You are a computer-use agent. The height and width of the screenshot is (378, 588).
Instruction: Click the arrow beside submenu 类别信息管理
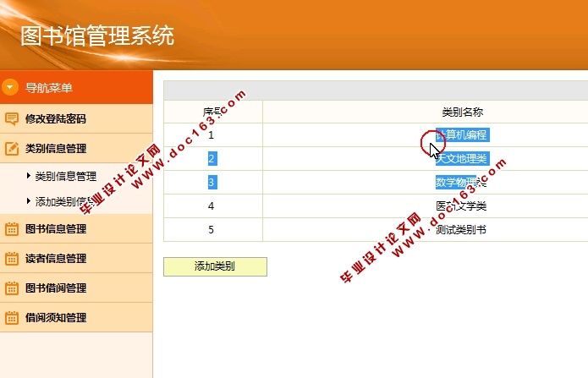pos(29,176)
